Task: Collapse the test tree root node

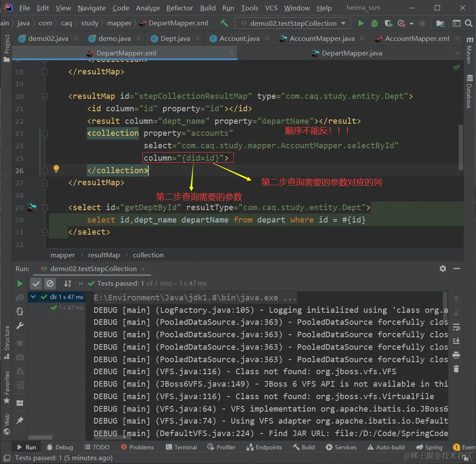Action: tap(33, 296)
